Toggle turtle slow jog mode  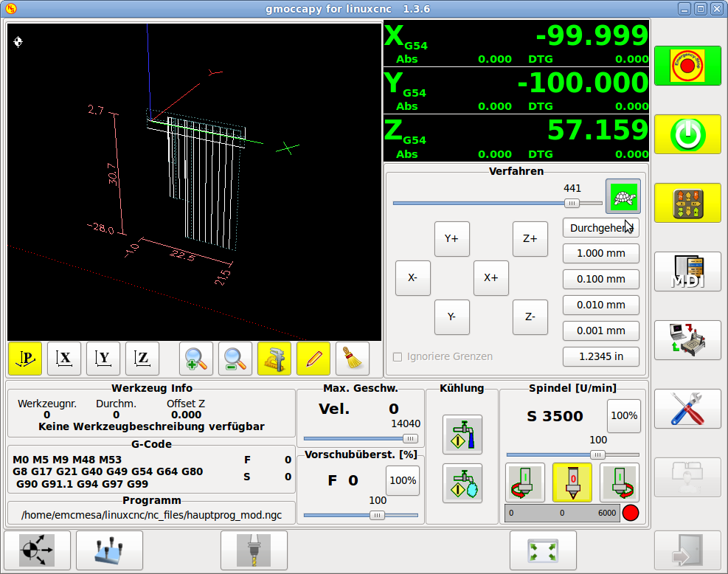pos(623,197)
